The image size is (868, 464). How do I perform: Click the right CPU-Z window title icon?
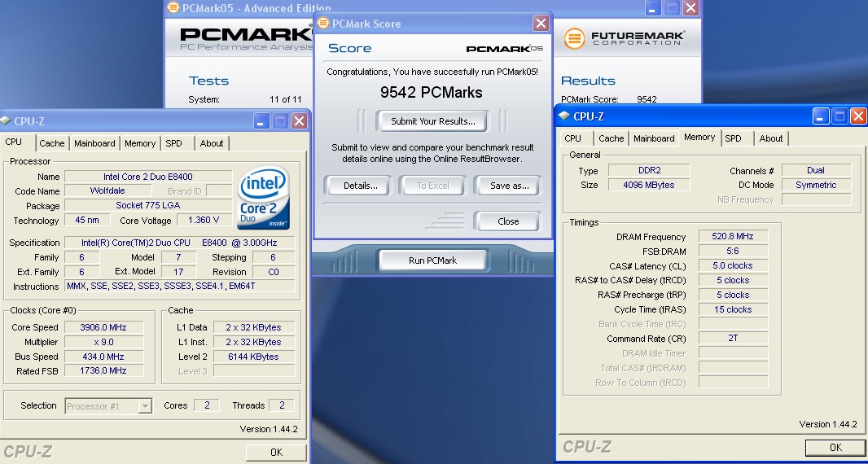pos(564,116)
